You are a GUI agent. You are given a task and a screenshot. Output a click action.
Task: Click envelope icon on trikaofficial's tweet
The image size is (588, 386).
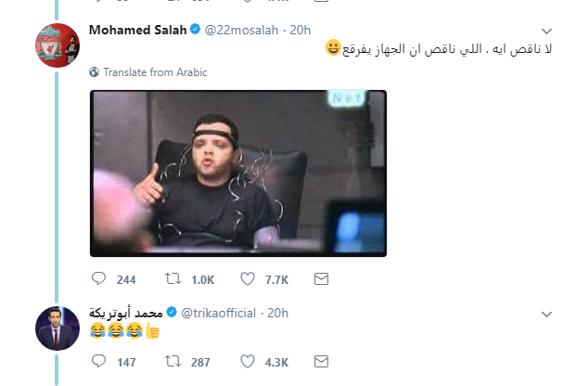coord(321,361)
